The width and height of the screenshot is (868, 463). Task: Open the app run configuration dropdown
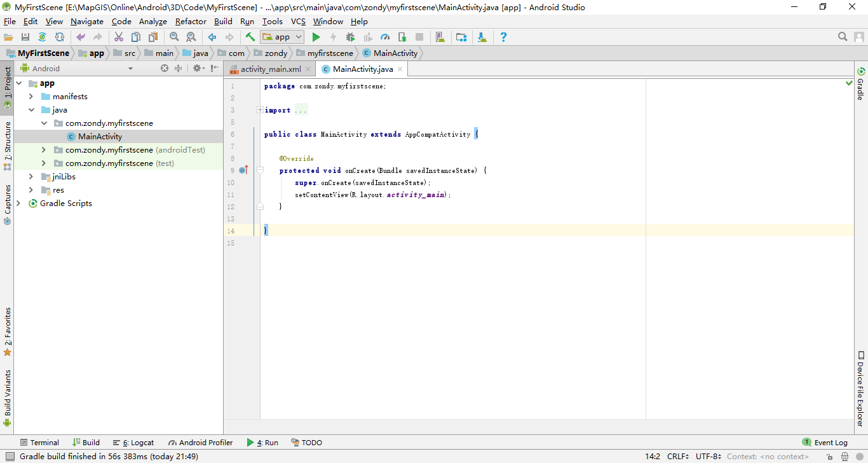(282, 38)
